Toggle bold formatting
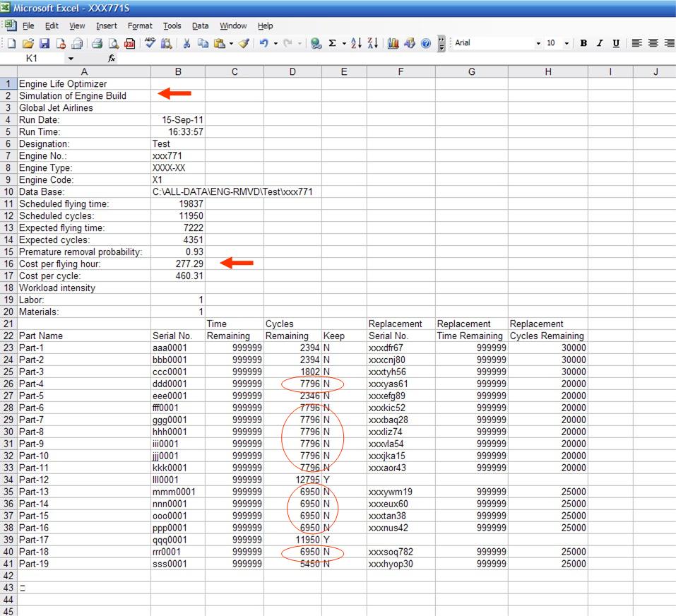Image resolution: width=676 pixels, height=616 pixels. (583, 44)
